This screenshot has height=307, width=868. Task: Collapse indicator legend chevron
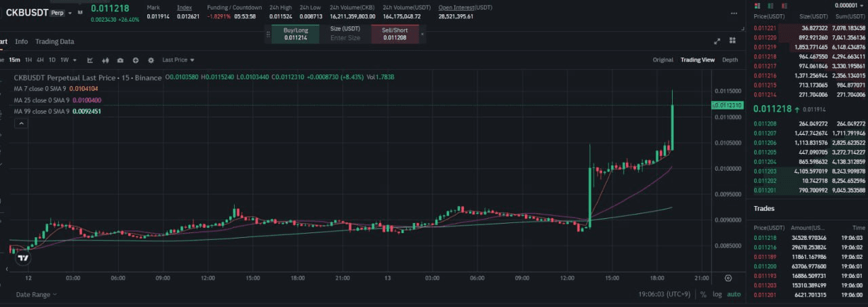(21, 123)
